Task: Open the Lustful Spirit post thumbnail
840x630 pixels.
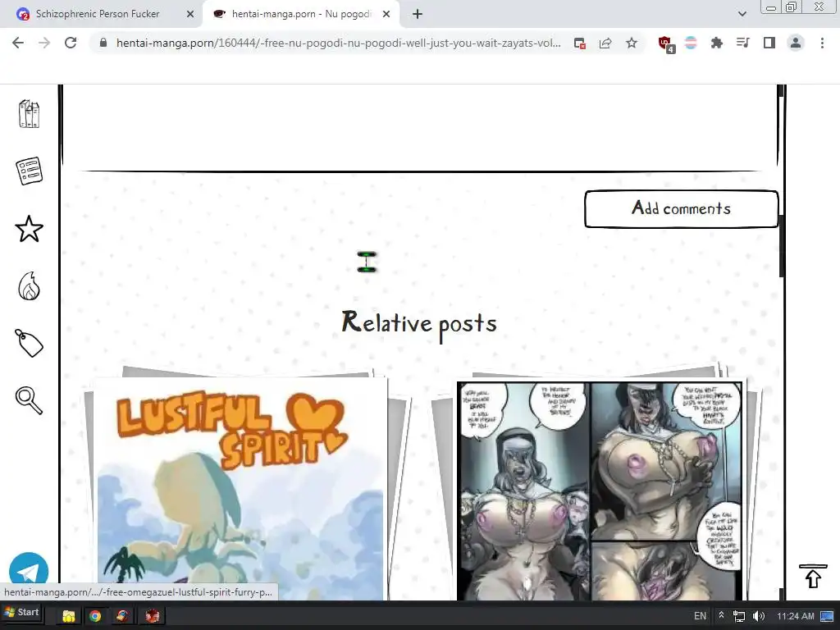Action: pos(240,489)
